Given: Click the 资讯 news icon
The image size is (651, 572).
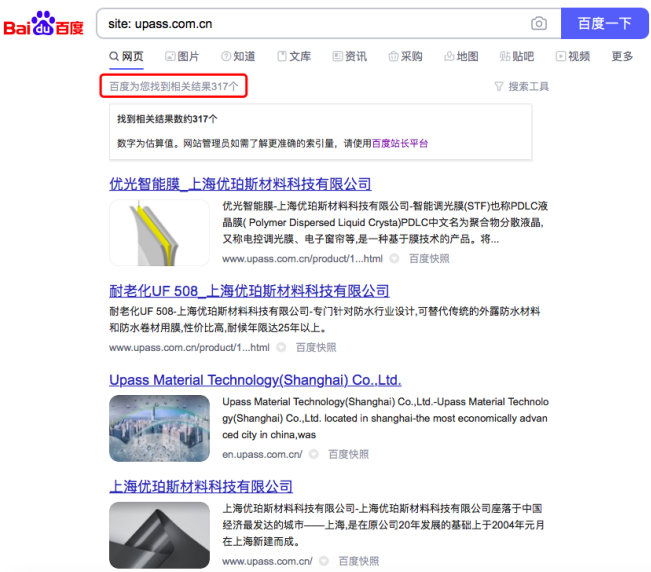Looking at the screenshot, I should tap(338, 56).
